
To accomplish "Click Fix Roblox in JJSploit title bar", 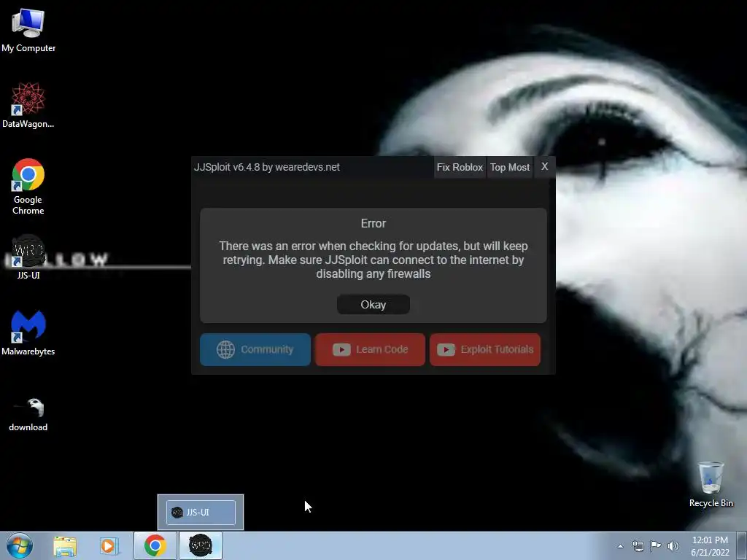I will pos(460,167).
